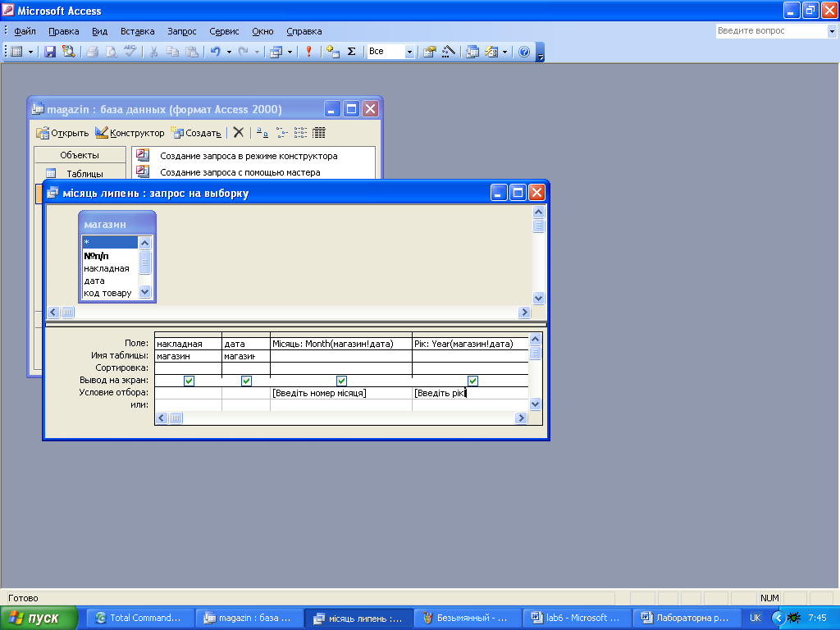Switch to List view in magazin window
The height and width of the screenshot is (630, 840).
(300, 132)
